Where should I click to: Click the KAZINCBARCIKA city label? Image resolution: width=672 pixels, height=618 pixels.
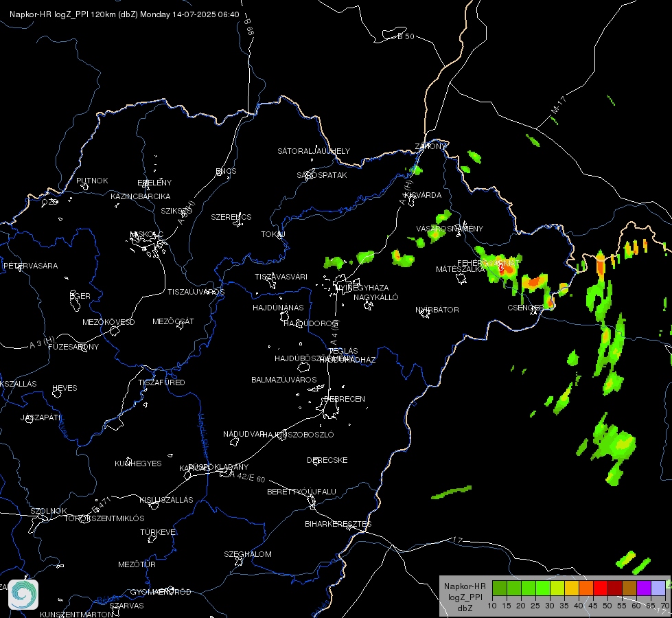[141, 196]
